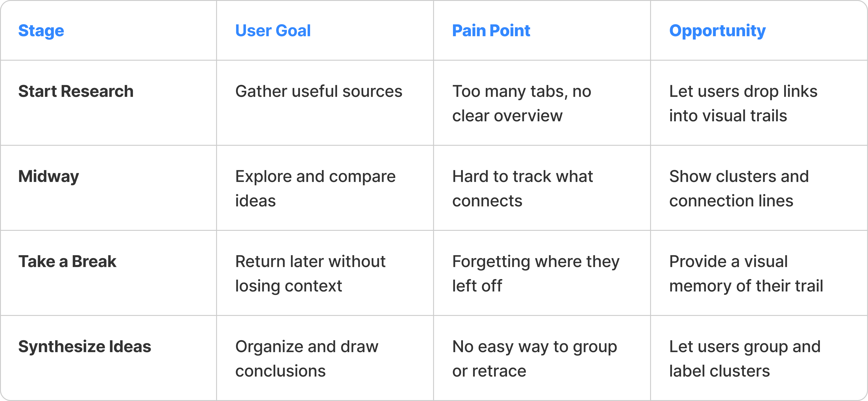Click Return later without losing context

[x=310, y=273]
